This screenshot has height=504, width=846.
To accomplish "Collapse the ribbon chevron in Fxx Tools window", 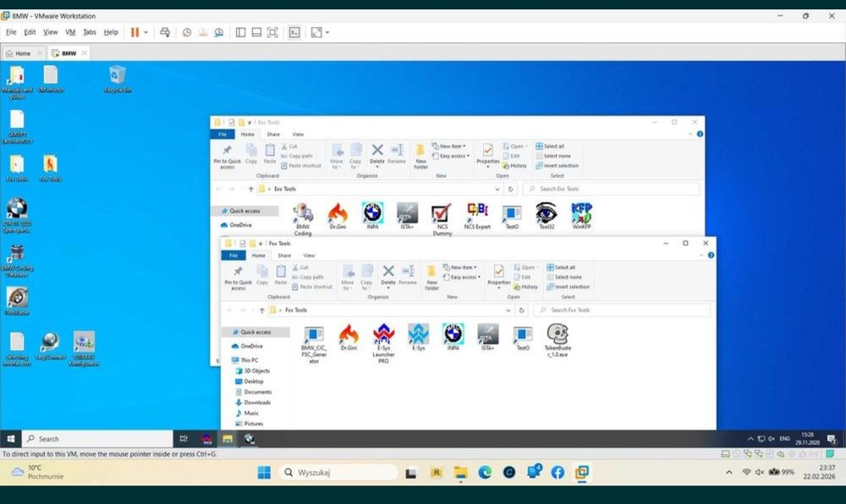I will point(700,255).
